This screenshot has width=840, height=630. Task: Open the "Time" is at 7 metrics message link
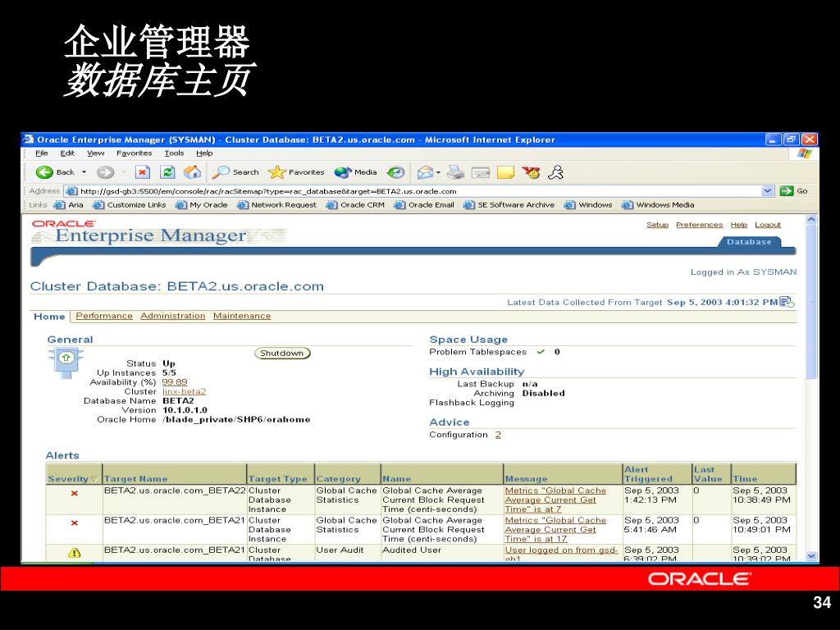click(555, 500)
